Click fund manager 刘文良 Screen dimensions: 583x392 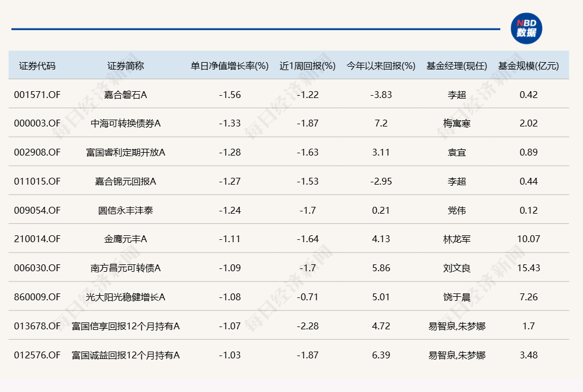456,268
